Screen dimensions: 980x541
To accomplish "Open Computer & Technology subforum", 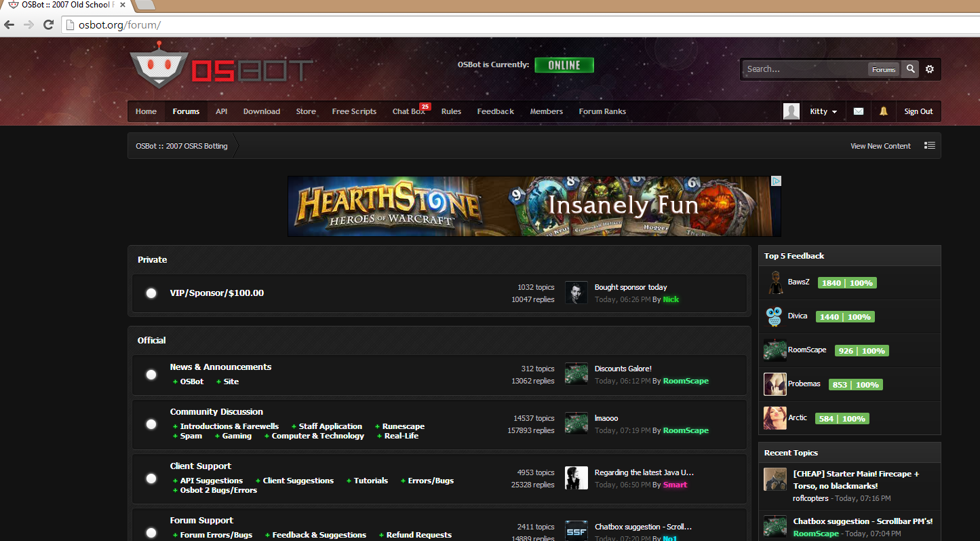I will click(x=318, y=436).
